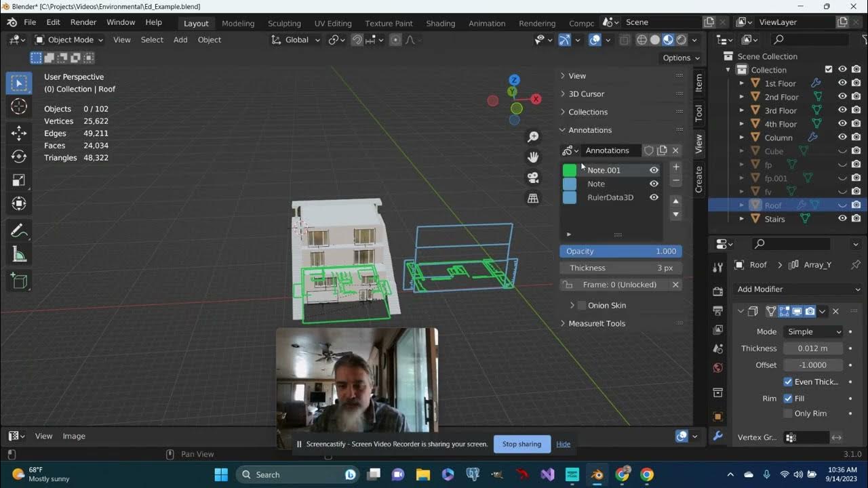Uncheck the Rim Fill checkbox
The image size is (868, 488).
pos(788,399)
